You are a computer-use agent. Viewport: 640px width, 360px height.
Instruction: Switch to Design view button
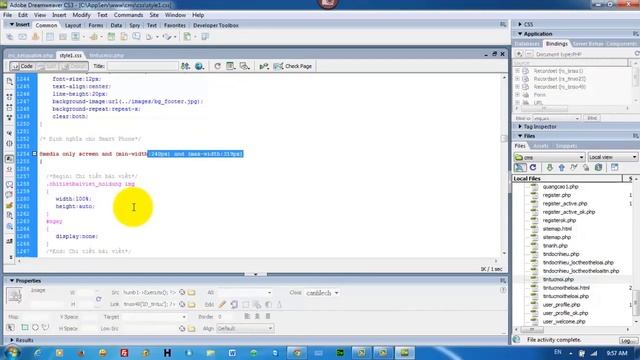74,66
